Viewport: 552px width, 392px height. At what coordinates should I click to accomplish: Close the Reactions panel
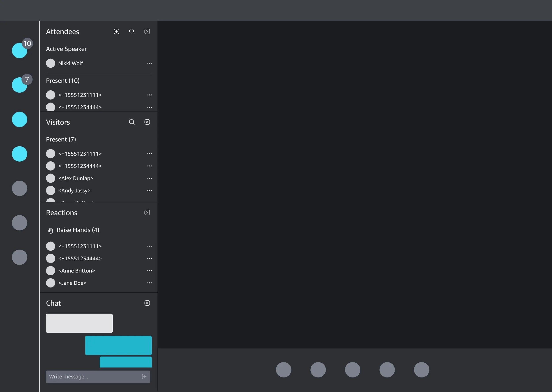point(147,213)
